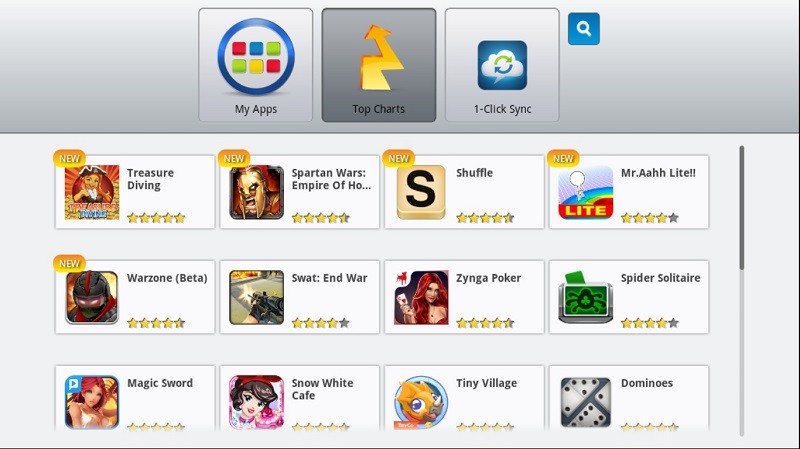This screenshot has width=800, height=449.
Task: Click the Swat: End War icon
Action: [x=257, y=297]
